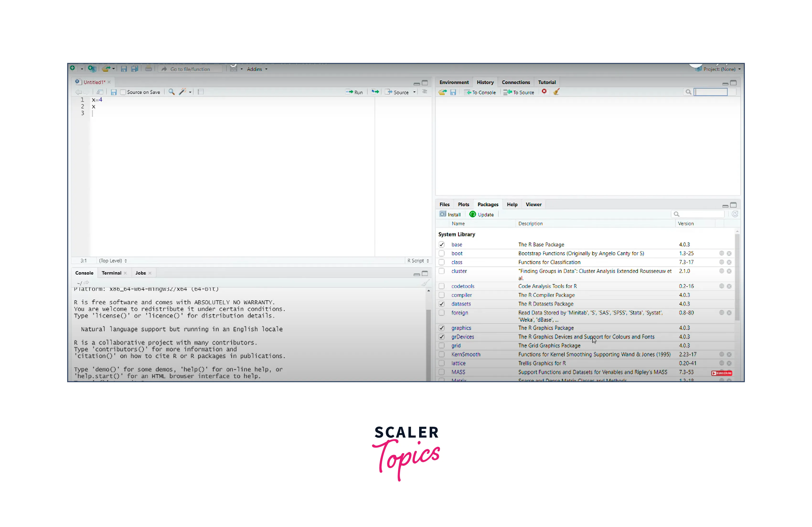Image resolution: width=812 pixels, height=527 pixels.
Task: Click the print document icon
Action: pyautogui.click(x=148, y=68)
